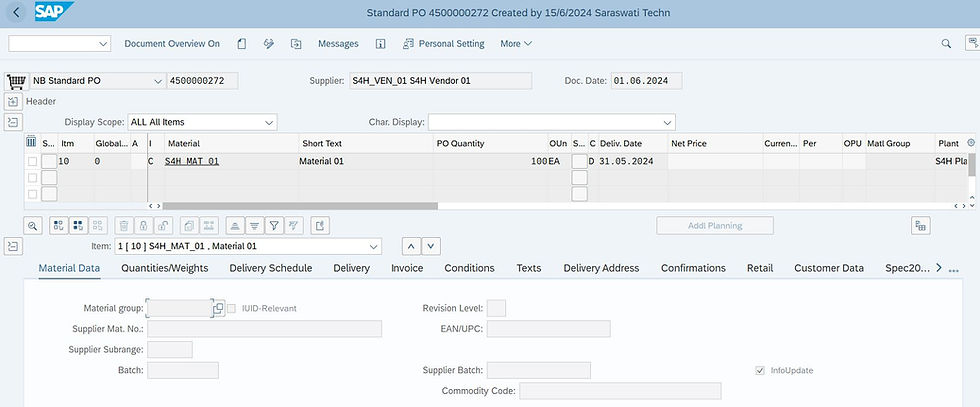Click the item table horizontal scrollbar
This screenshot has height=407, width=980.
[x=301, y=206]
